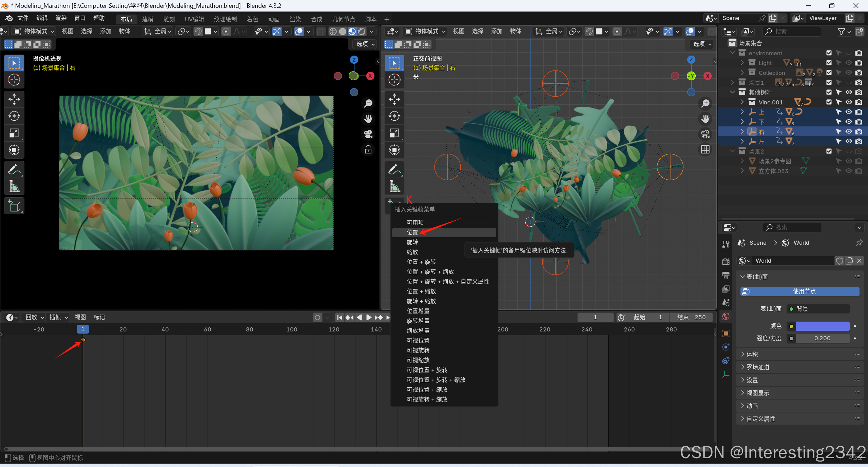This screenshot has width=868, height=467.
Task: Select the Annotate tool in front viewport
Action: pyautogui.click(x=394, y=169)
